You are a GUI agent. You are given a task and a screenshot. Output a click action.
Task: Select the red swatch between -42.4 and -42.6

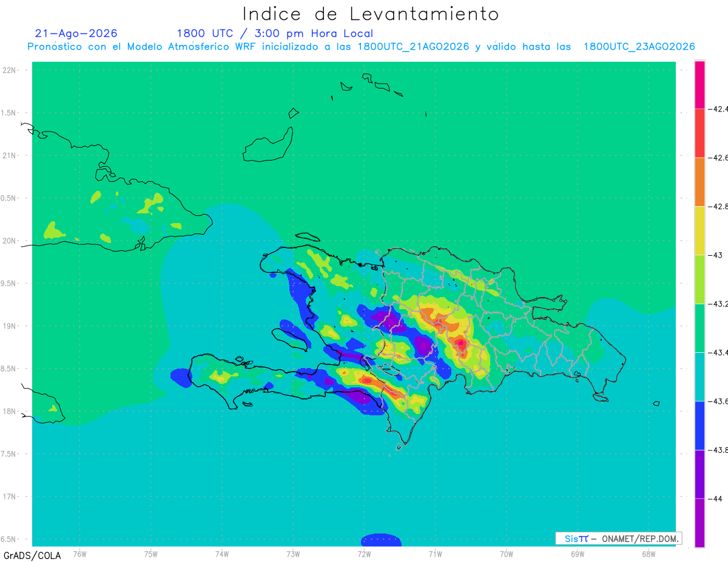tap(699, 133)
